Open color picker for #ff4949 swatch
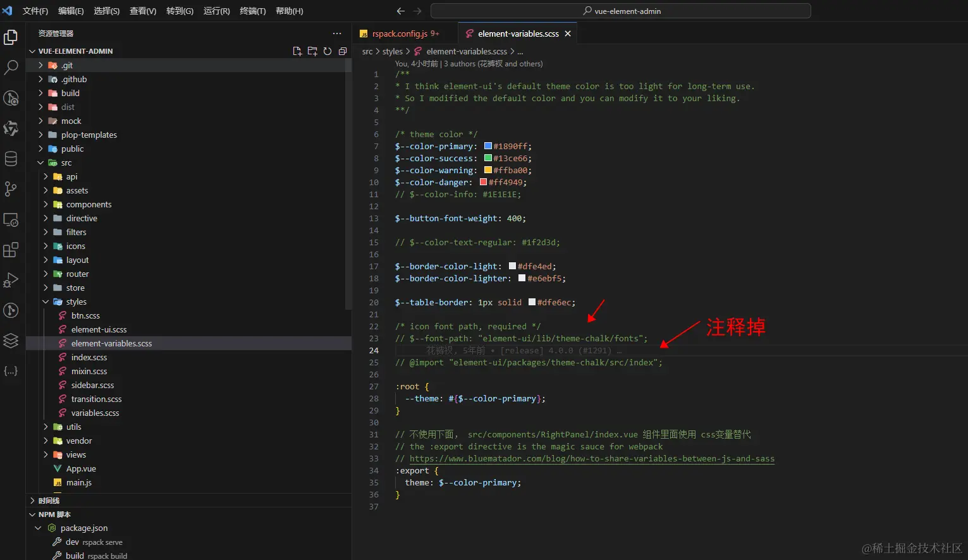The height and width of the screenshot is (560, 968). 483,182
